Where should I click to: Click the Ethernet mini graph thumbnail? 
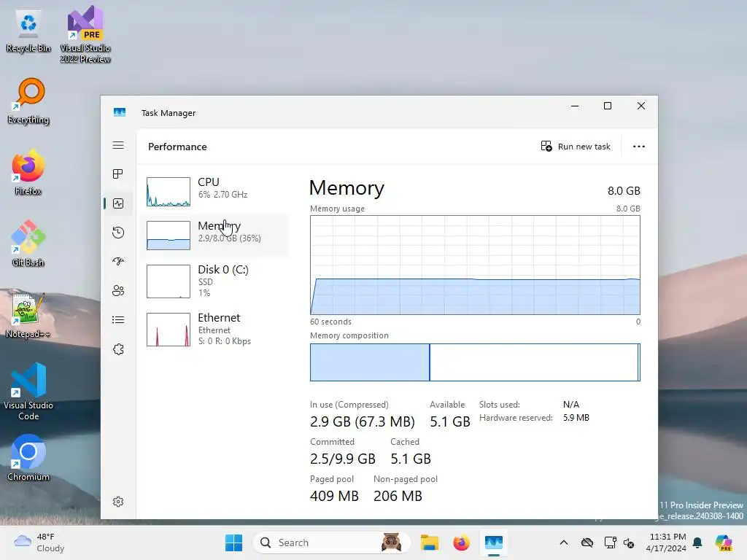169,330
